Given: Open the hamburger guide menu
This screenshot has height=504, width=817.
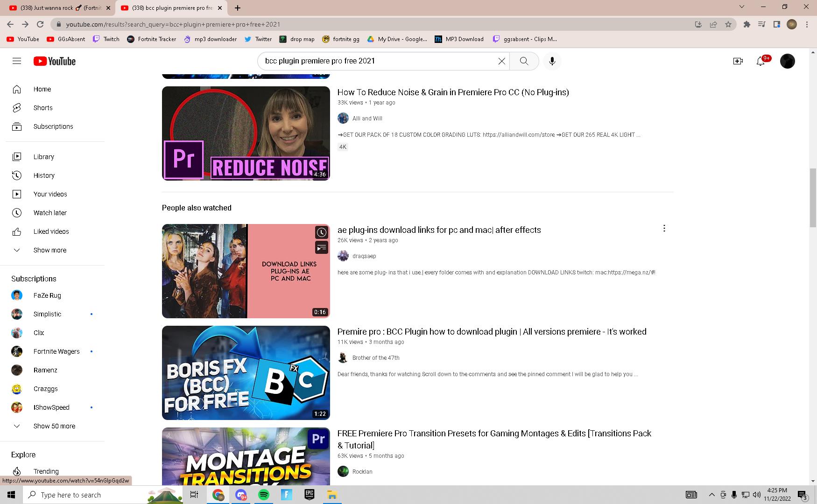Looking at the screenshot, I should (x=17, y=61).
